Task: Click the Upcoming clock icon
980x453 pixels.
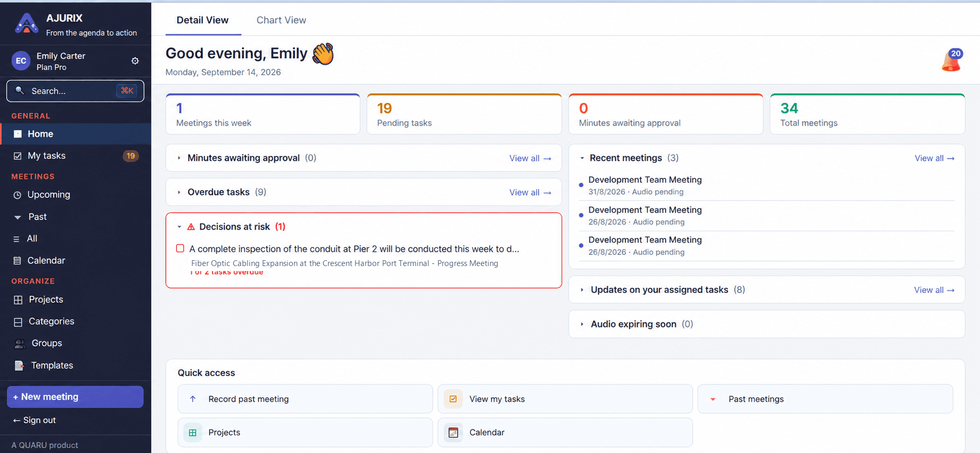Action: 17,195
